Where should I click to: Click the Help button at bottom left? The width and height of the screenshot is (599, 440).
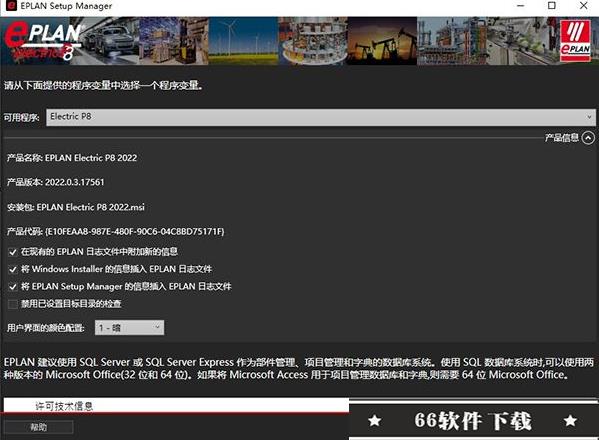coord(38,427)
